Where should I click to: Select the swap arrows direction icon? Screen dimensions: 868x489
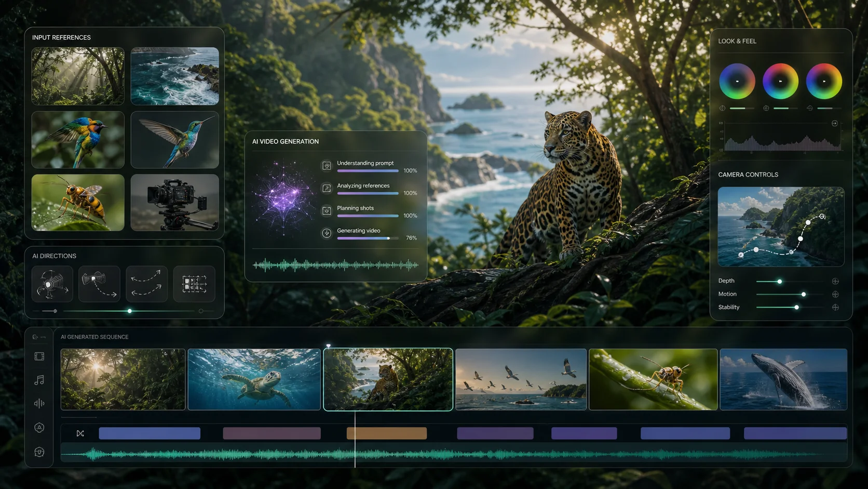146,284
